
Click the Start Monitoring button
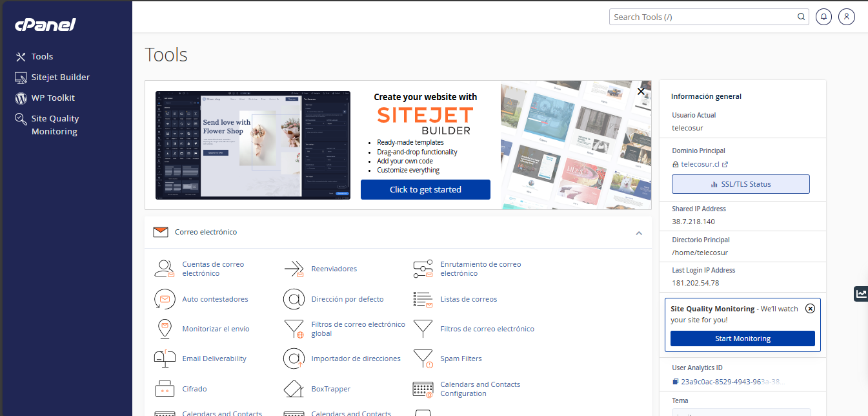[x=742, y=338]
